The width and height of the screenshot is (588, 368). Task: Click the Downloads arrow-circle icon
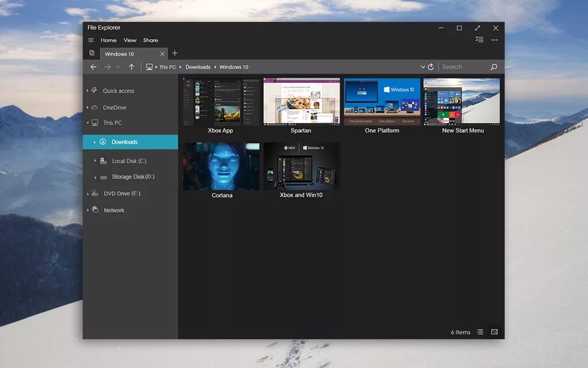pos(103,141)
